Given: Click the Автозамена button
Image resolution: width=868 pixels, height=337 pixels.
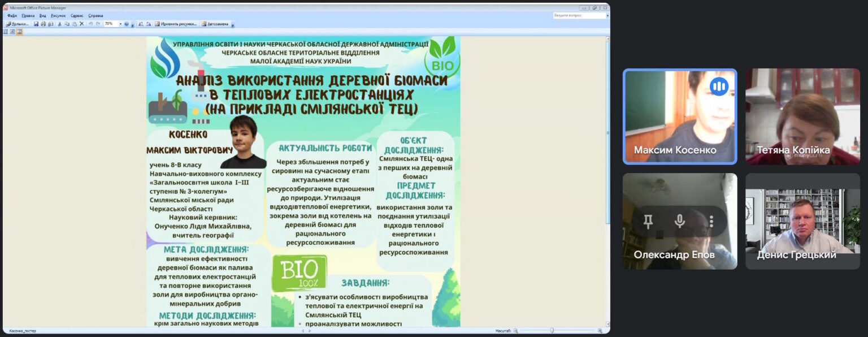Looking at the screenshot, I should click(x=215, y=24).
